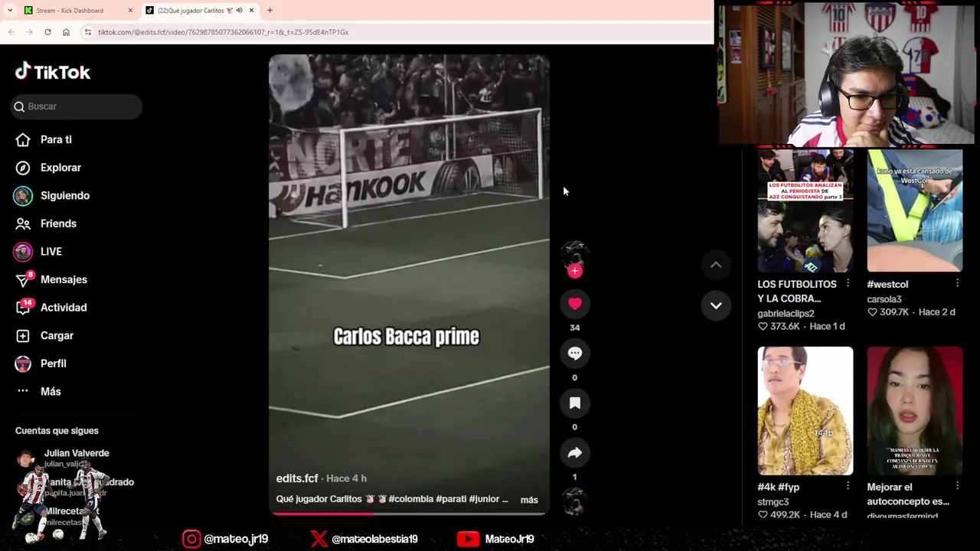This screenshot has width=980, height=551.
Task: Go to previous video with up arrow
Action: tap(716, 265)
